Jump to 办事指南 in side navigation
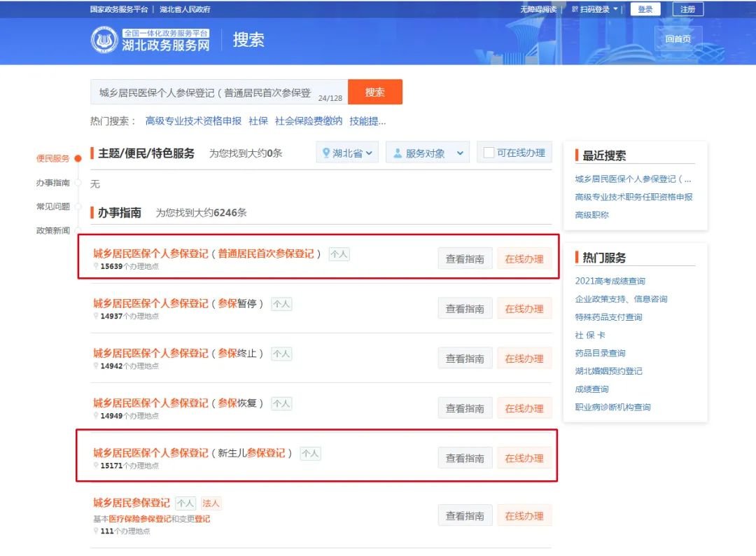756x556 pixels. [x=53, y=183]
